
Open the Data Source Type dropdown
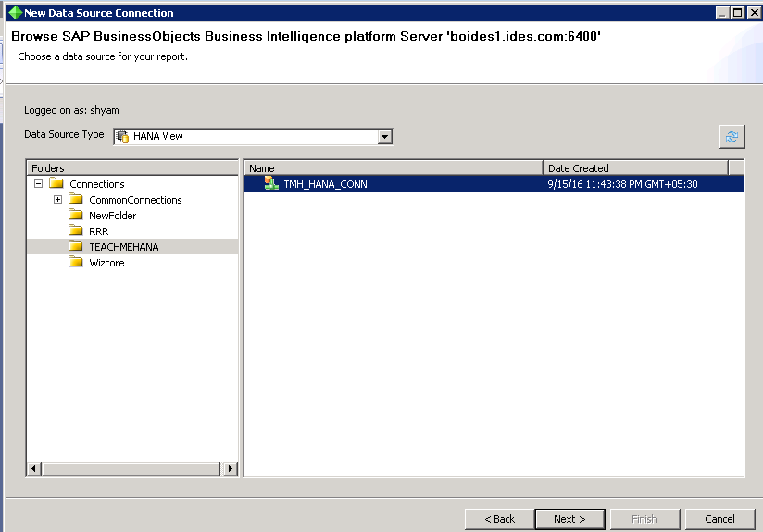(385, 137)
